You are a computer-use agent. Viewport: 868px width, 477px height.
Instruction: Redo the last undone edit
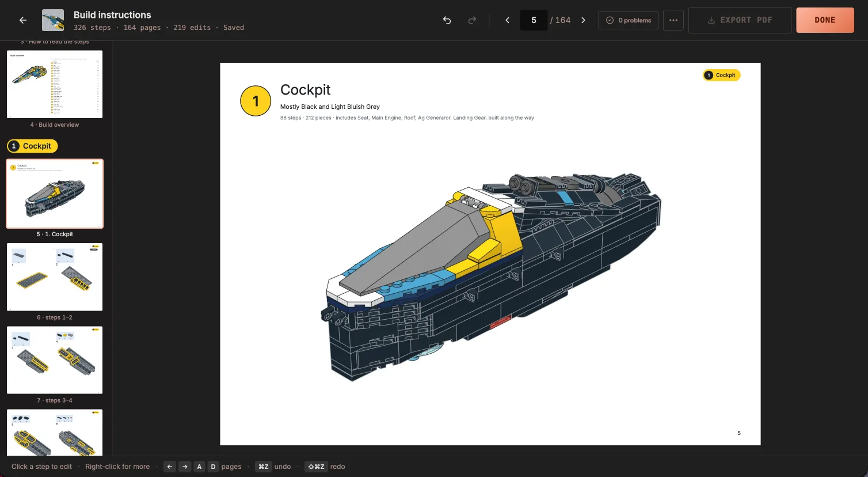472,20
